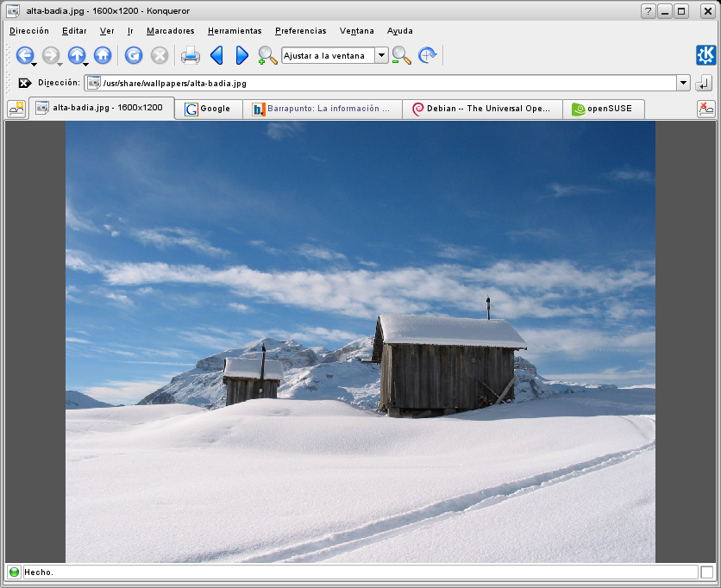
Task: Show previous image with left blue triangle
Action: click(216, 56)
